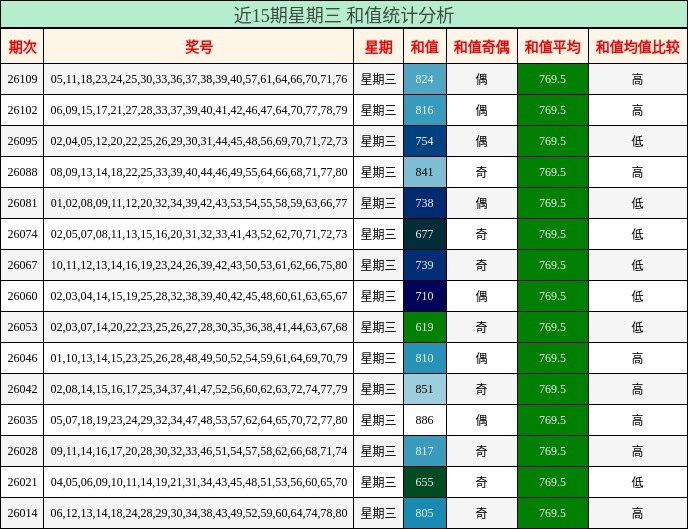Image resolution: width=688 pixels, height=529 pixels.
Task: Click issue number 26053
Action: tap(22, 327)
